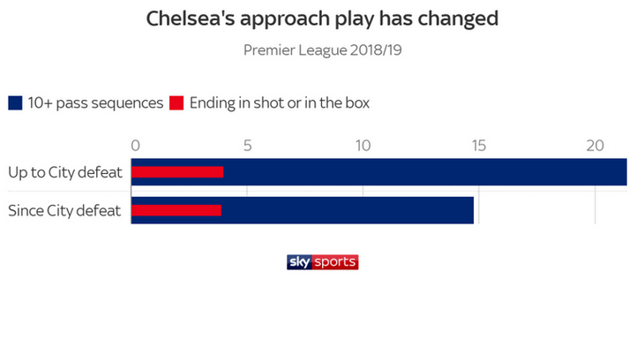Viewport: 644px width, 363px height.
Task: Click the blue 'sky' part of the logo
Action: (x=299, y=262)
